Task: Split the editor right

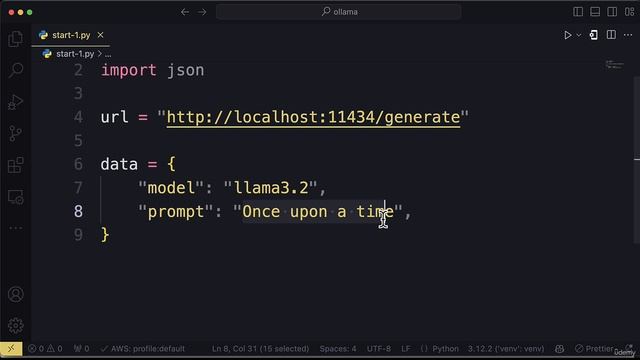Action: [x=611, y=35]
